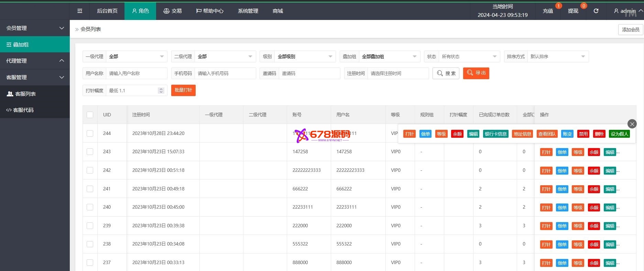
Task: Open the 一级代理 dropdown
Action: point(136,56)
